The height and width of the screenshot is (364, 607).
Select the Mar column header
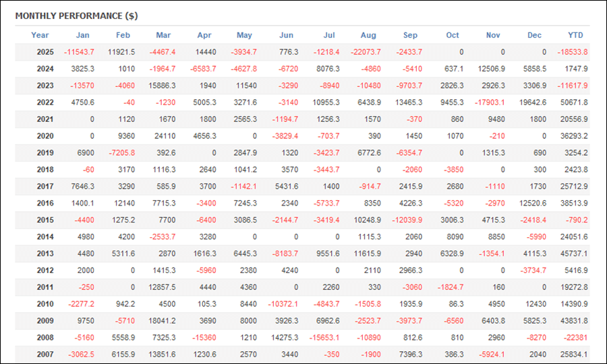163,35
